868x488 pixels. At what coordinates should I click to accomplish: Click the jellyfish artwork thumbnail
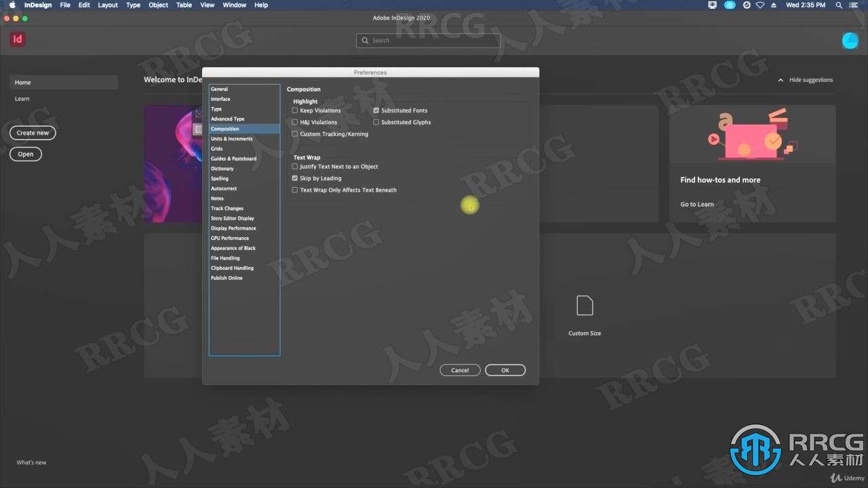click(173, 163)
